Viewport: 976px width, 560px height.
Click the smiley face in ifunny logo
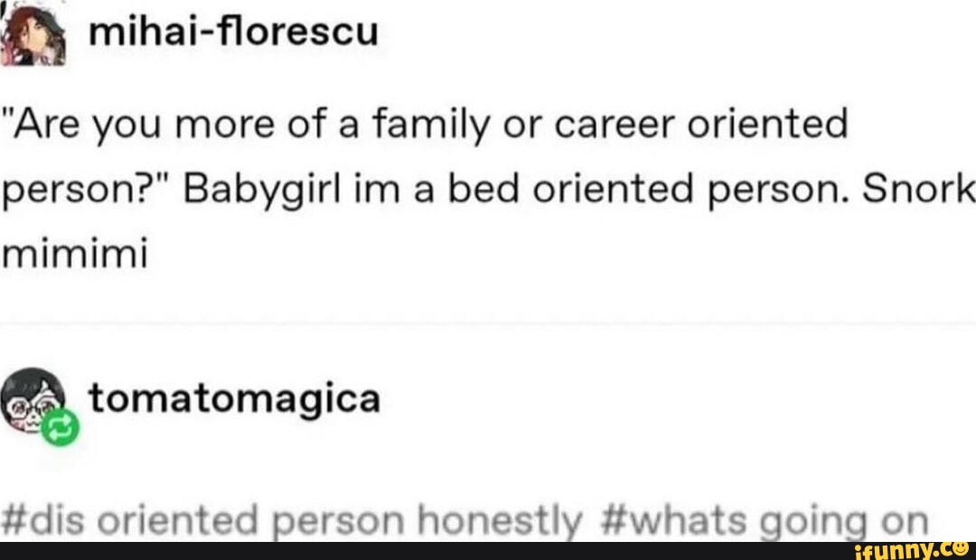point(959,548)
